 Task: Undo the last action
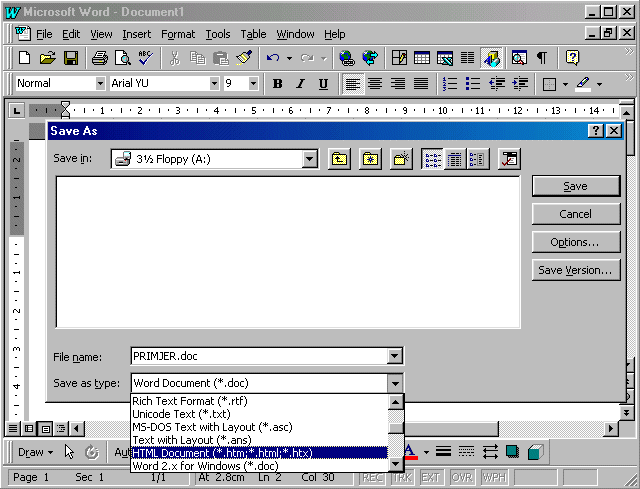273,58
